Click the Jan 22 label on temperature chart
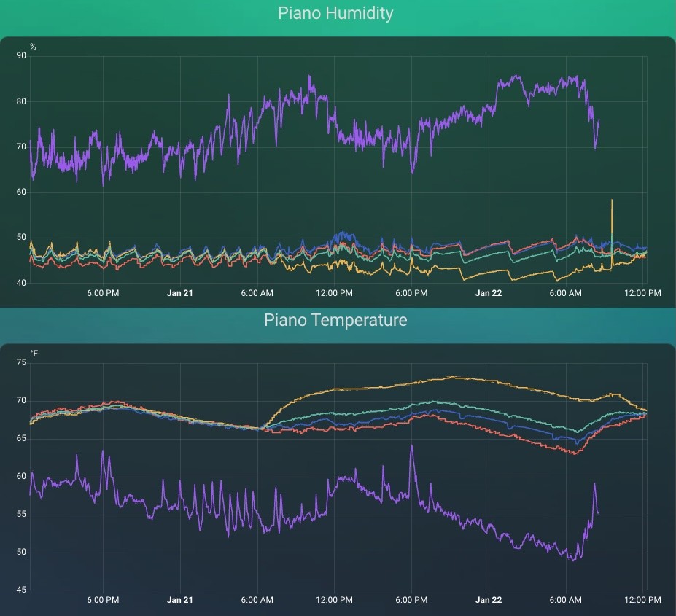 tap(488, 600)
